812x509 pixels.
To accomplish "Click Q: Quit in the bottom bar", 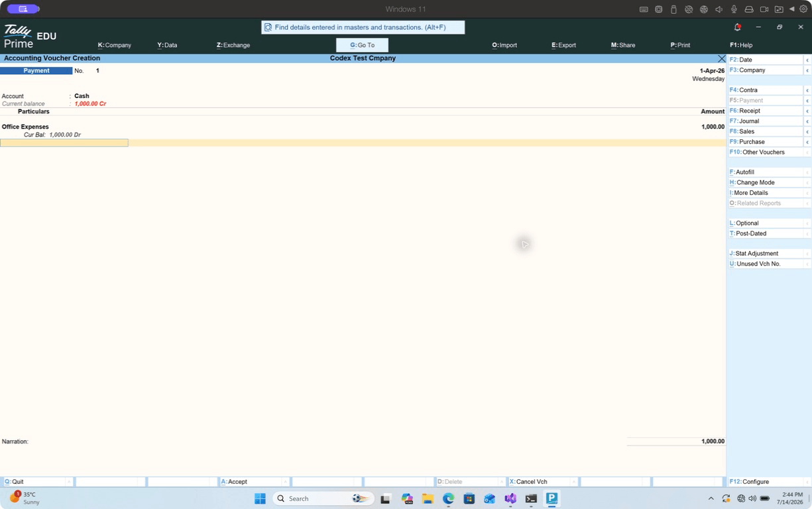I will click(x=37, y=482).
